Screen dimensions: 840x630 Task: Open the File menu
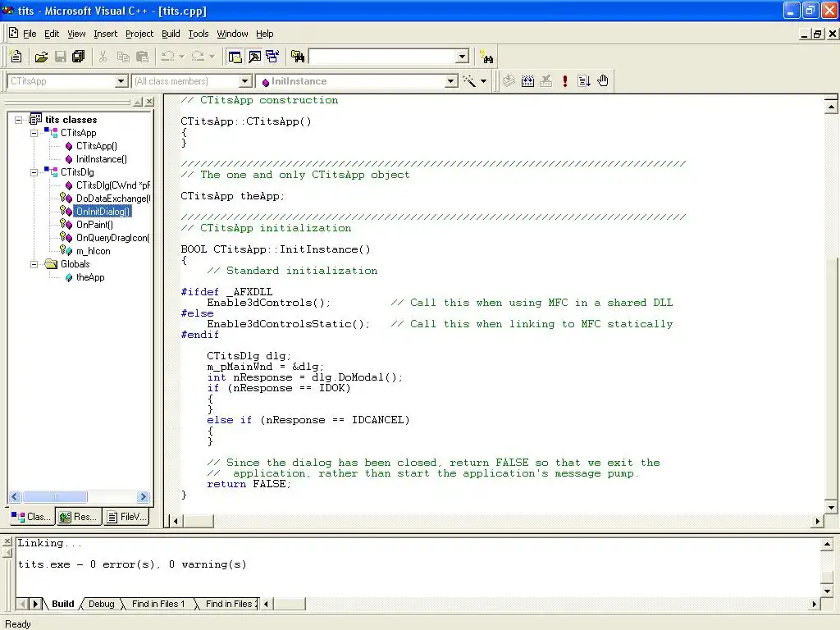point(30,34)
